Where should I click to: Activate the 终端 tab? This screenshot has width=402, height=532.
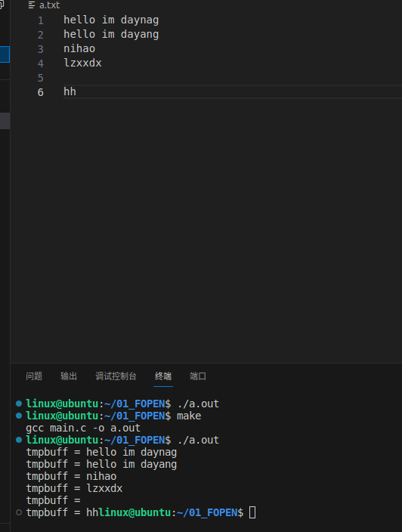tap(163, 376)
